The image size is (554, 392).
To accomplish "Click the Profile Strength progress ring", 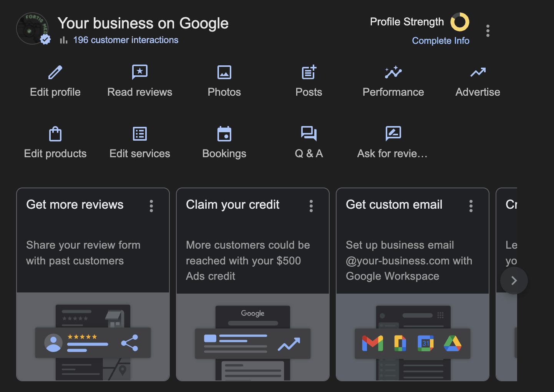I will click(460, 22).
